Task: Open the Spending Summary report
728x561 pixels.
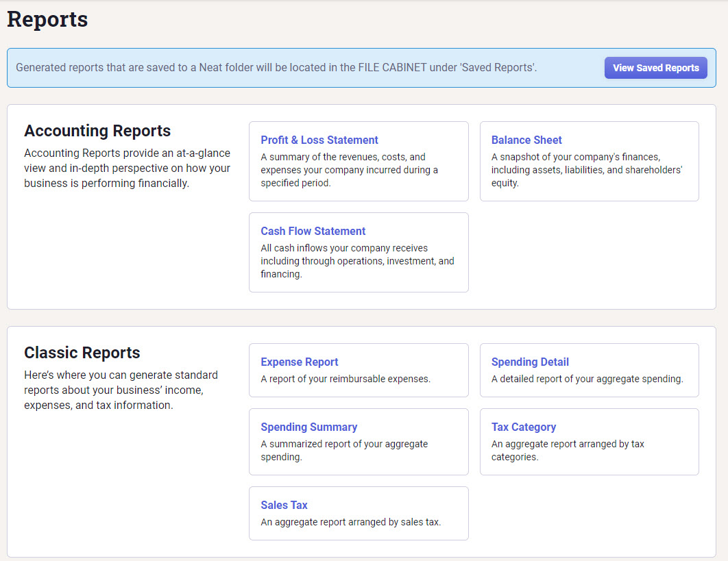Action: 309,427
